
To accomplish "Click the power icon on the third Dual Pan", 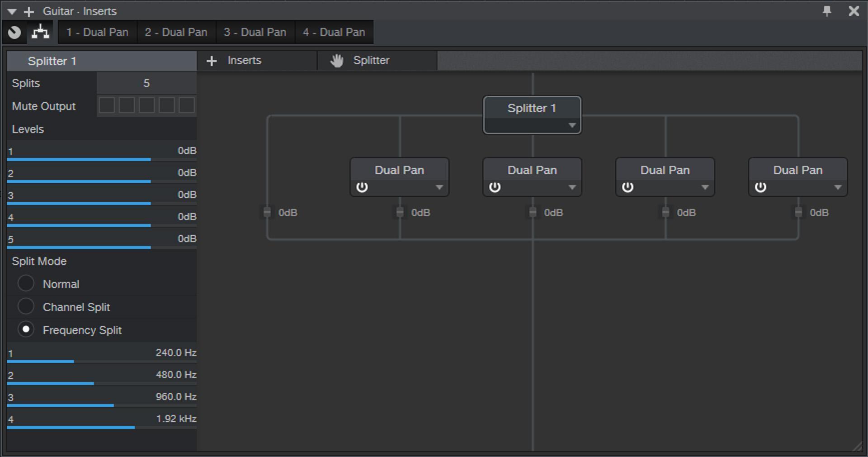I will tap(628, 187).
